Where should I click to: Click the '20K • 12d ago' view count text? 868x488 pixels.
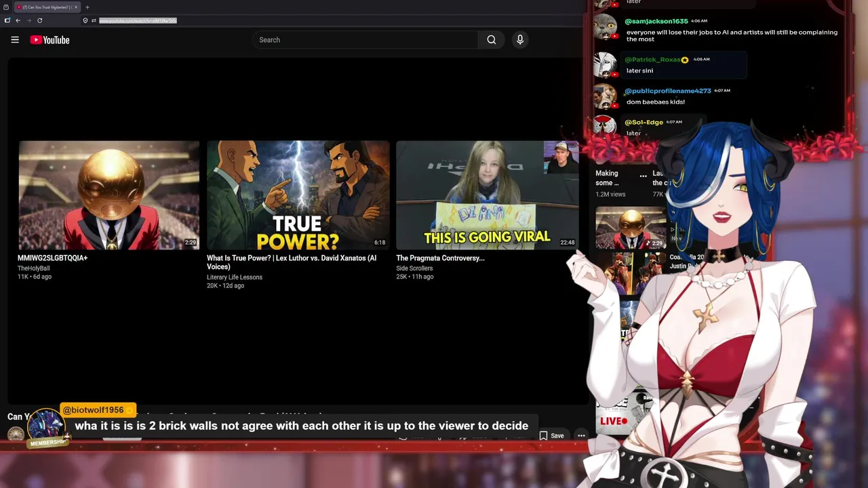(x=225, y=286)
